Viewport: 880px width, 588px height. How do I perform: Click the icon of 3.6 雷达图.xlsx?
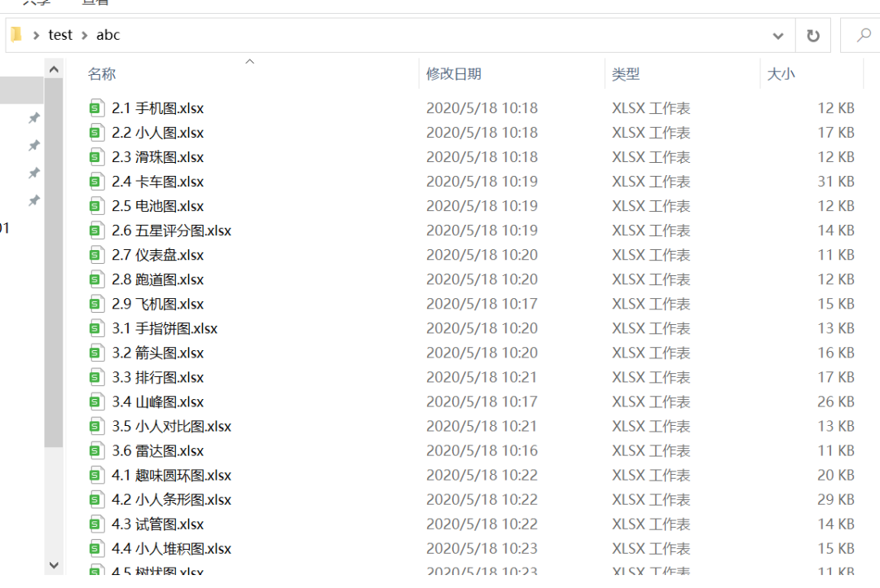(x=96, y=450)
